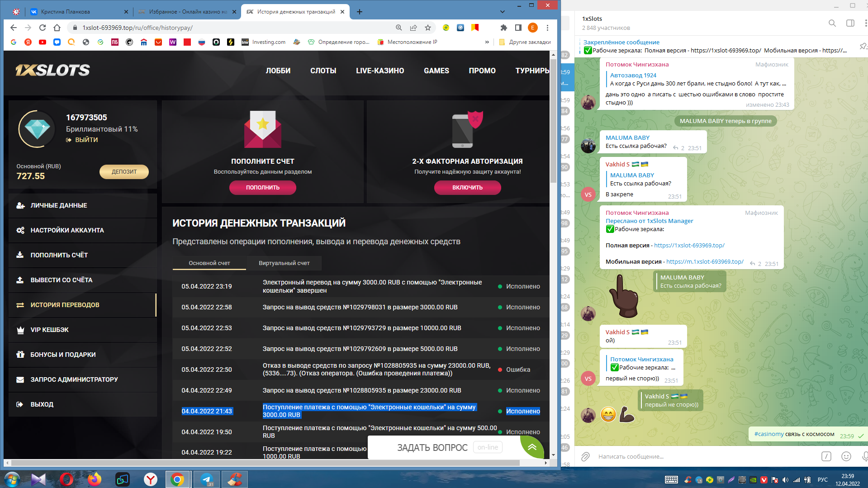Click the share page icon in the address bar
Screen dimensions: 868x488
tap(413, 28)
